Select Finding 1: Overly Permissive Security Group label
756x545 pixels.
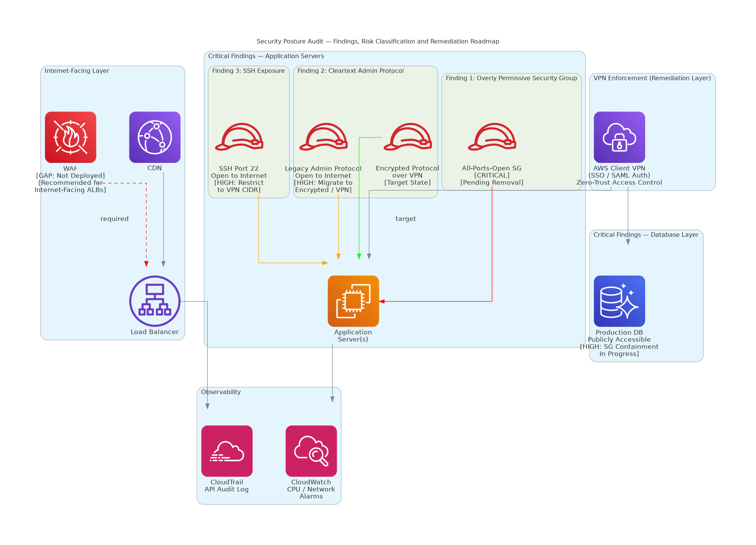point(511,78)
